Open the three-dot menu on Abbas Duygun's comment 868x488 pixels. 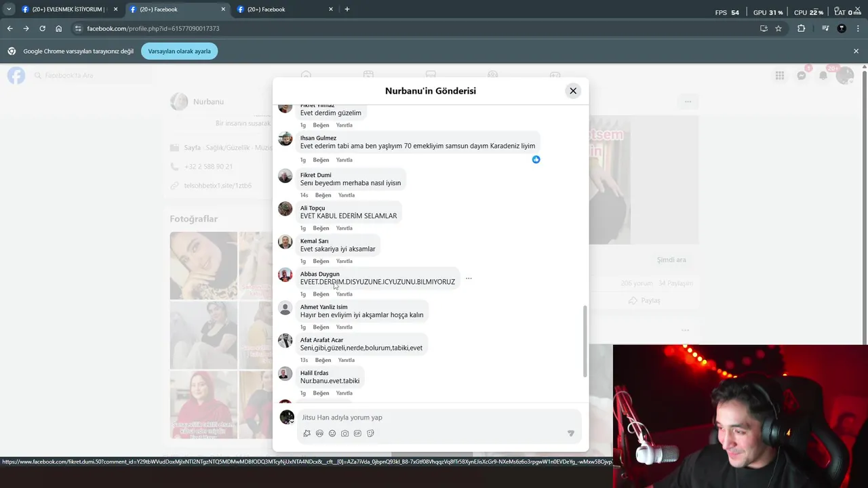point(469,278)
